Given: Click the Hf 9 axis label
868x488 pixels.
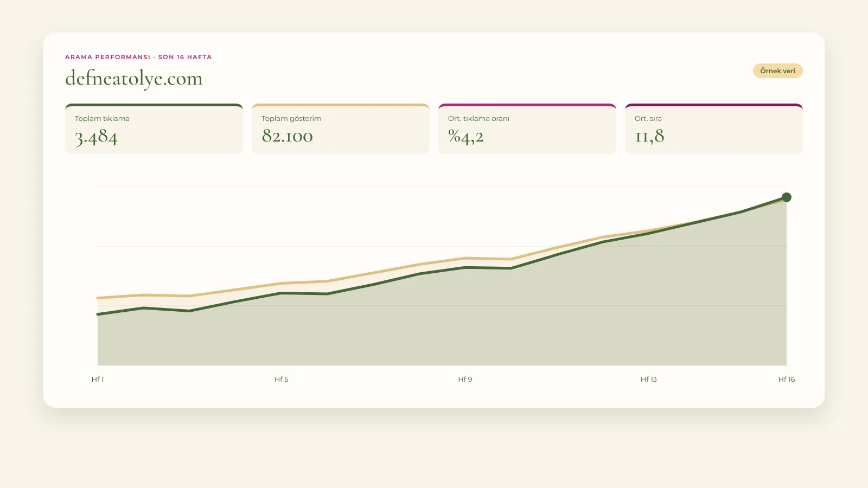Looking at the screenshot, I should 465,379.
